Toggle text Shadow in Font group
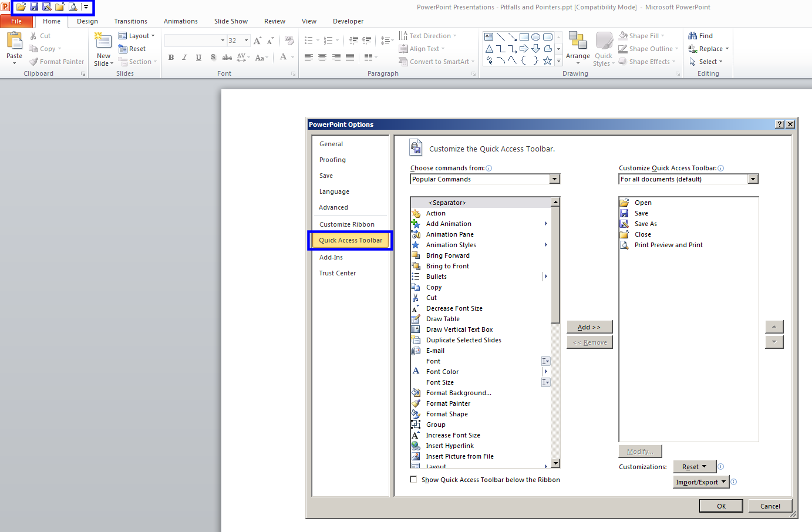This screenshot has height=532, width=812. 213,58
